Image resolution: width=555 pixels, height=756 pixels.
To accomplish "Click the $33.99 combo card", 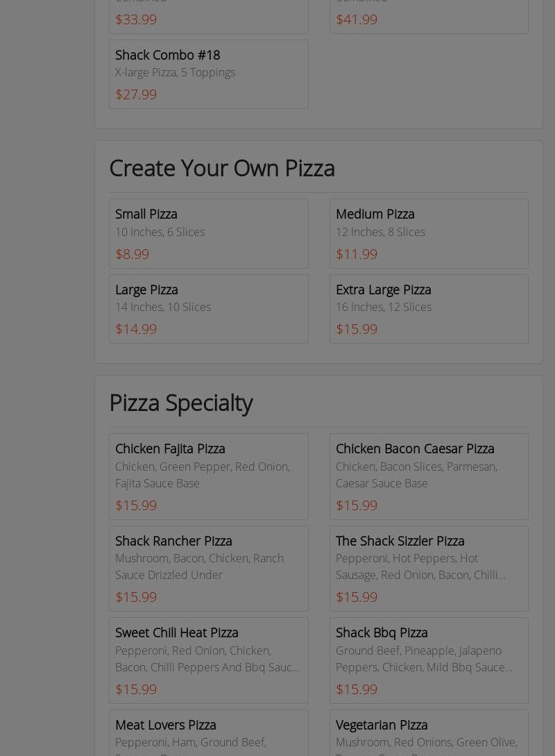I will coord(208,17).
